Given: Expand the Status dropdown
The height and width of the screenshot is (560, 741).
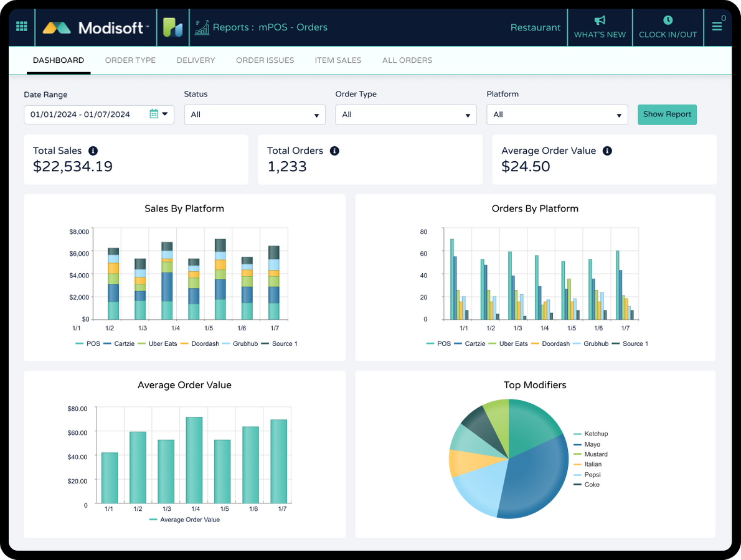Looking at the screenshot, I should coord(255,114).
